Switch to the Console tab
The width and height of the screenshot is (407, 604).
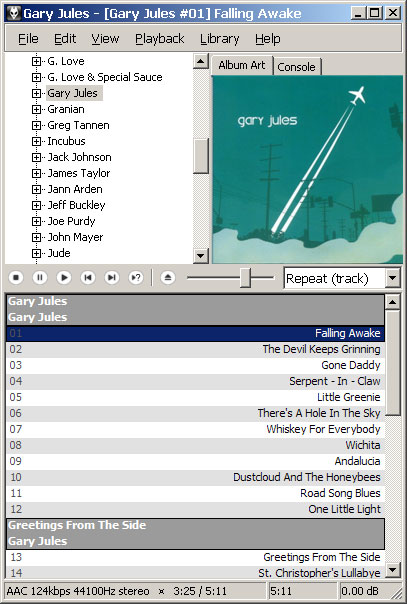click(x=296, y=67)
